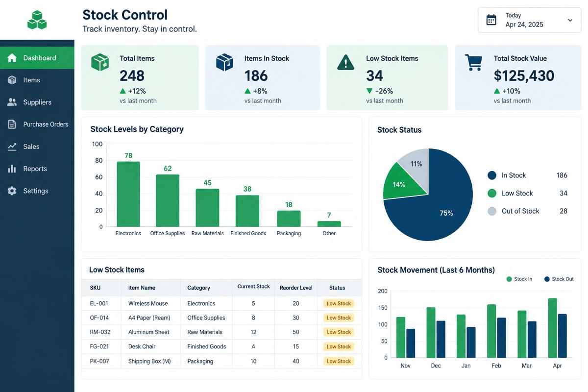Viewport: 588px width, 392px height.
Task: Click SKU OF-014 in the table
Action: pos(99,318)
